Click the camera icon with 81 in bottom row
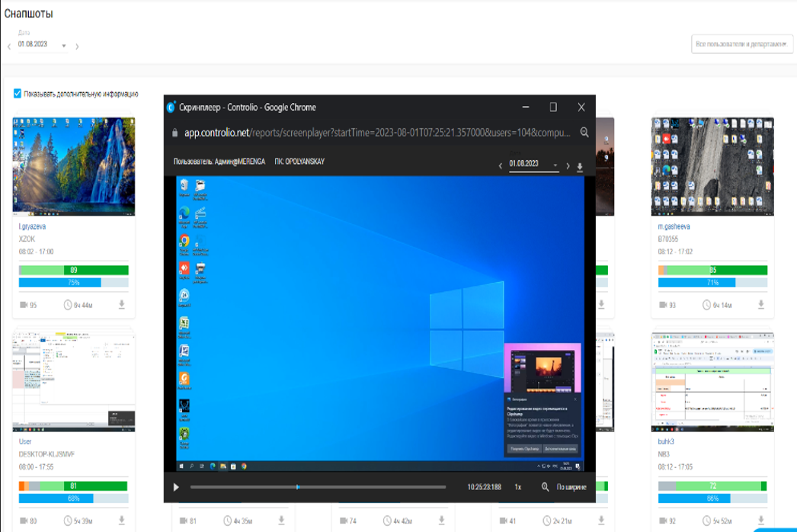 point(184,521)
